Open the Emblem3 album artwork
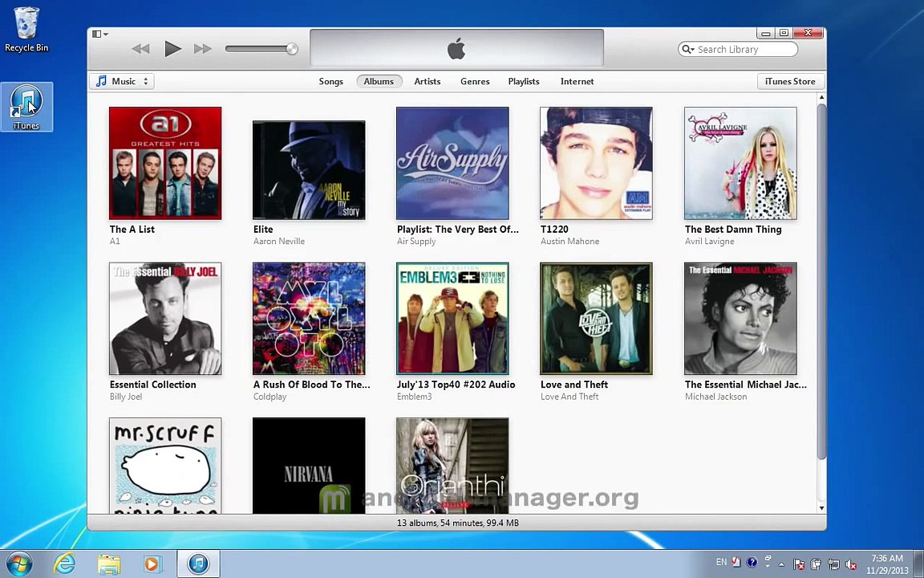Viewport: 924px width, 578px height. coord(452,319)
